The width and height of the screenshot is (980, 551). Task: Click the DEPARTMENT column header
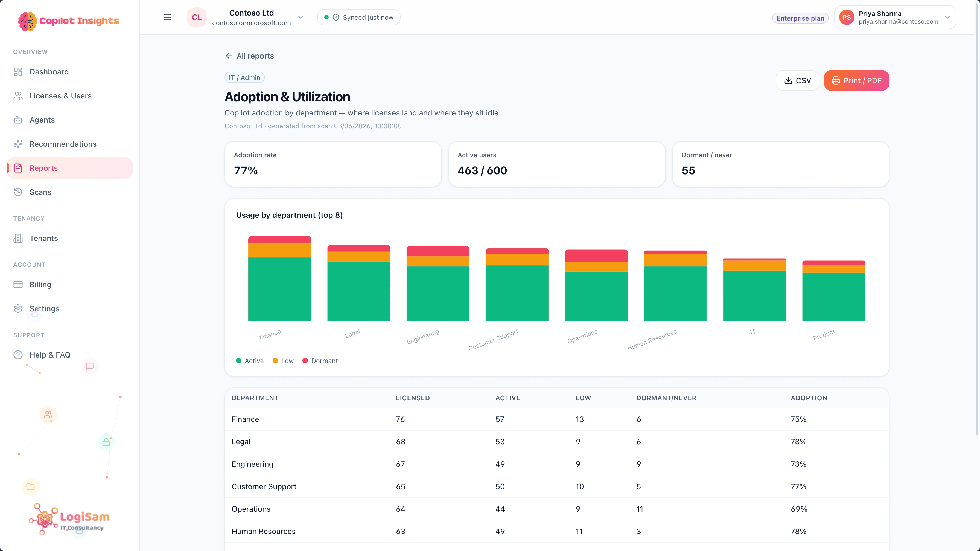coord(255,398)
